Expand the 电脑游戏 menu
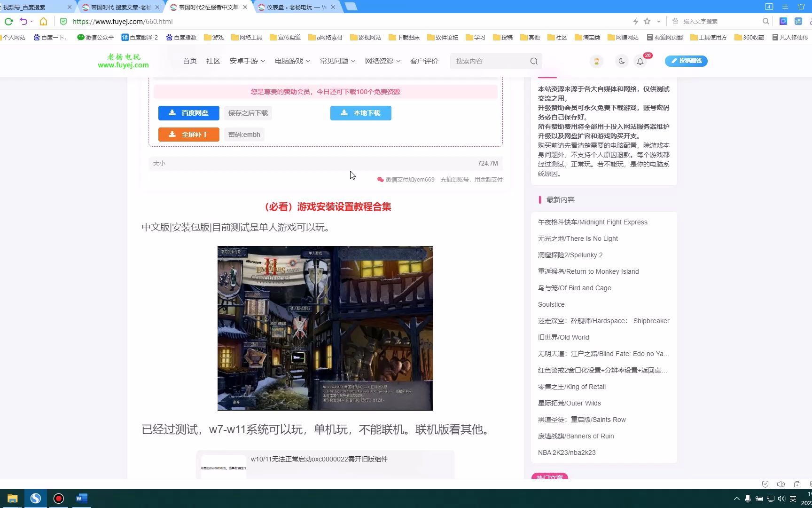Viewport: 812px width, 508px height. 292,61
